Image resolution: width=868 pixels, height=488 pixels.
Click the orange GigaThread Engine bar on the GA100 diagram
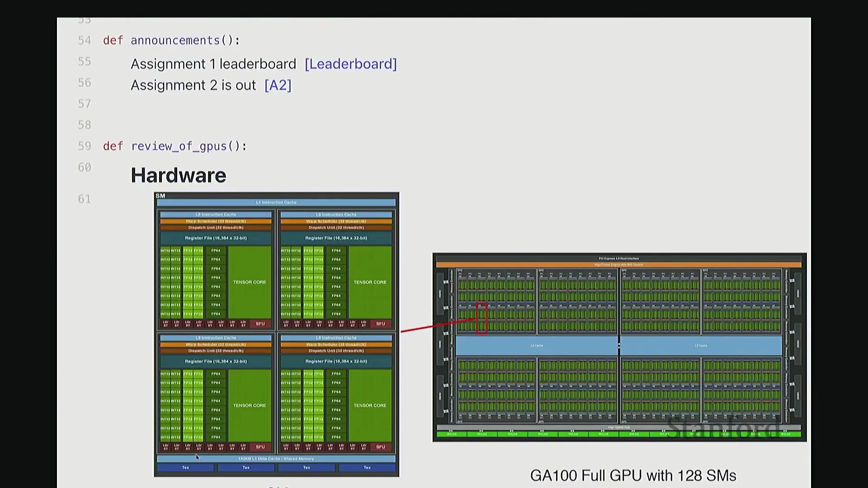618,265
